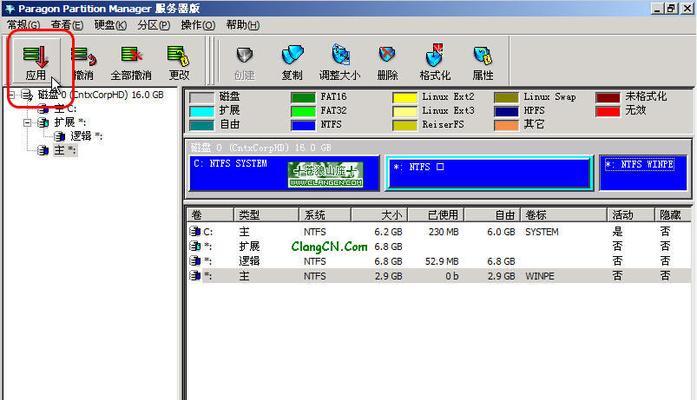Sort by the 卷 column header
The width and height of the screenshot is (697, 400).
tap(210, 215)
